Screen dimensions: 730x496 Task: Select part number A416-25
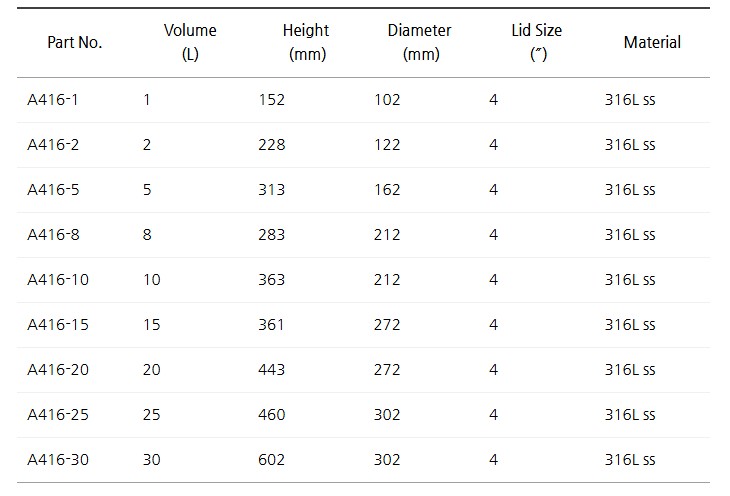coord(58,415)
